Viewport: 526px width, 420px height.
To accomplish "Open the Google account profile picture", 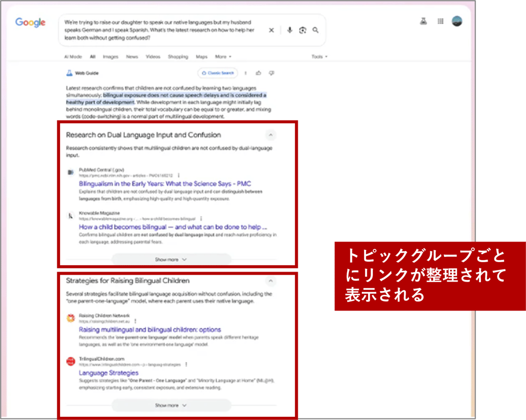I will click(457, 22).
